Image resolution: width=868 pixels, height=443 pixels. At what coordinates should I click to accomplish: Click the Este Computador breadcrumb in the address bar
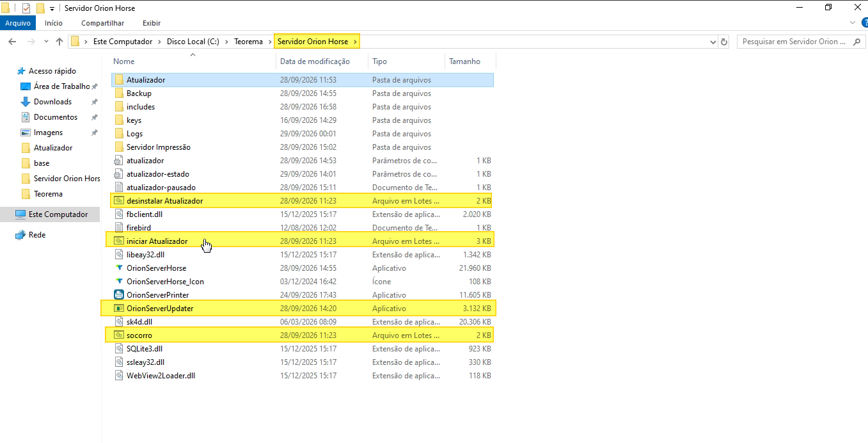click(x=123, y=42)
